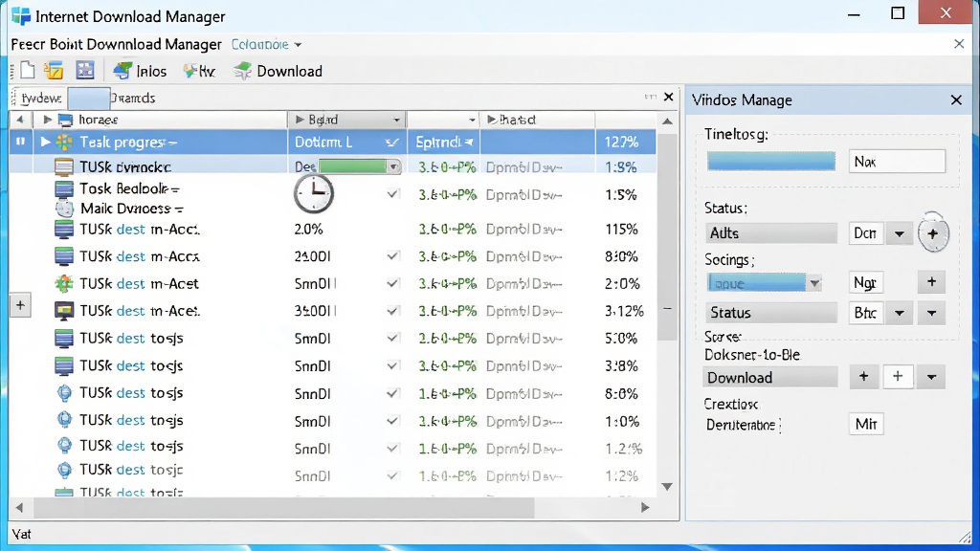This screenshot has width=980, height=551.
Task: Click the Download button in the toolbar
Action: [278, 71]
